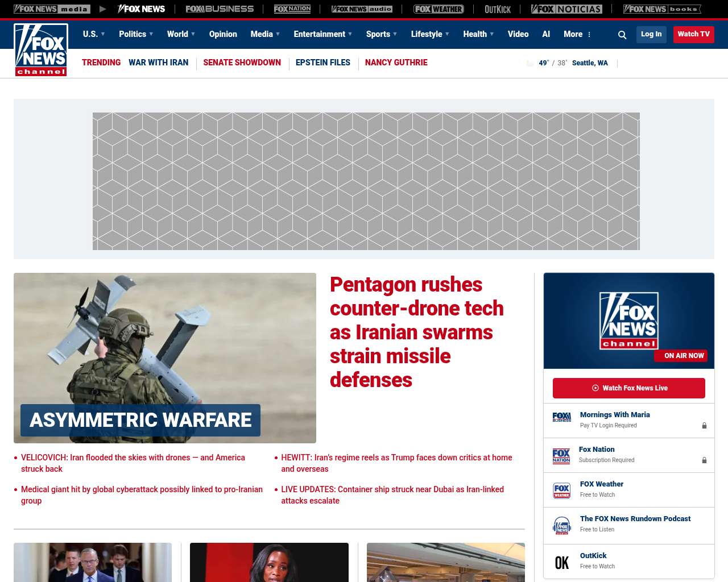Open Fox News Audio logo link
The height and width of the screenshot is (582, 728).
[x=362, y=9]
